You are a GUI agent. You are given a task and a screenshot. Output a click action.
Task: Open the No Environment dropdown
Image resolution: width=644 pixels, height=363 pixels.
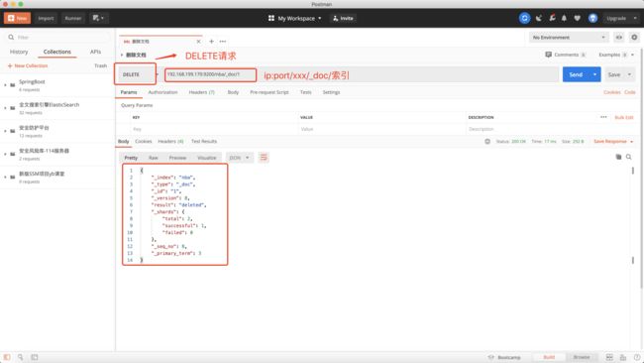569,38
